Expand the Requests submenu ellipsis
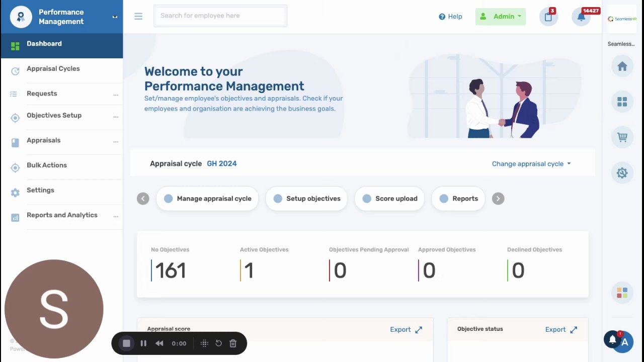644x362 pixels. pos(116,95)
